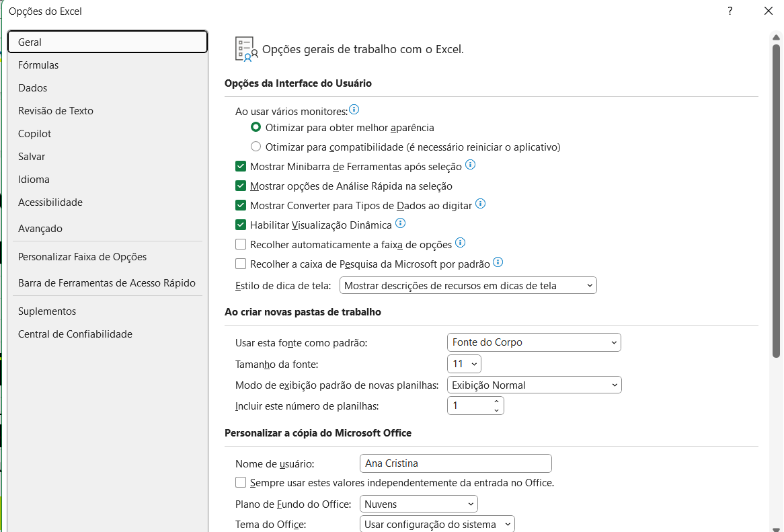
Task: Open the Copilot category
Action: [108, 133]
